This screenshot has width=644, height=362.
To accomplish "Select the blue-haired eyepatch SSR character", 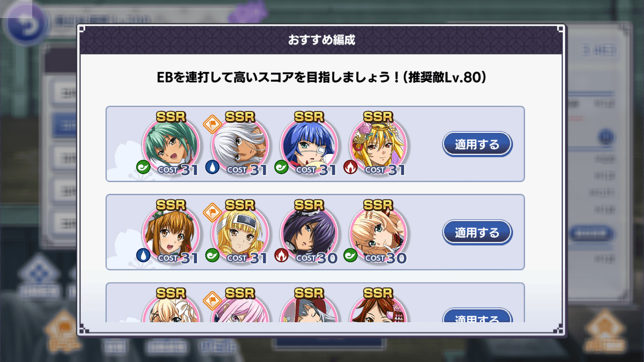I will pos(309,144).
